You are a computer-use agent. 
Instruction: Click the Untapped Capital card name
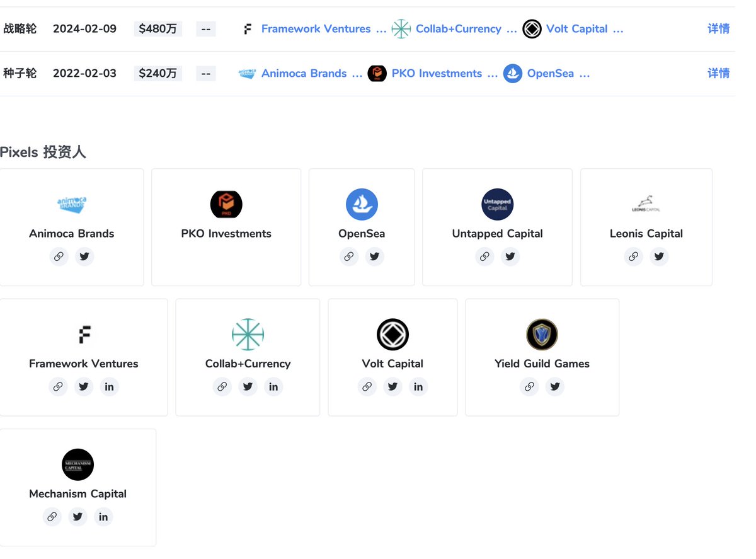(x=498, y=233)
